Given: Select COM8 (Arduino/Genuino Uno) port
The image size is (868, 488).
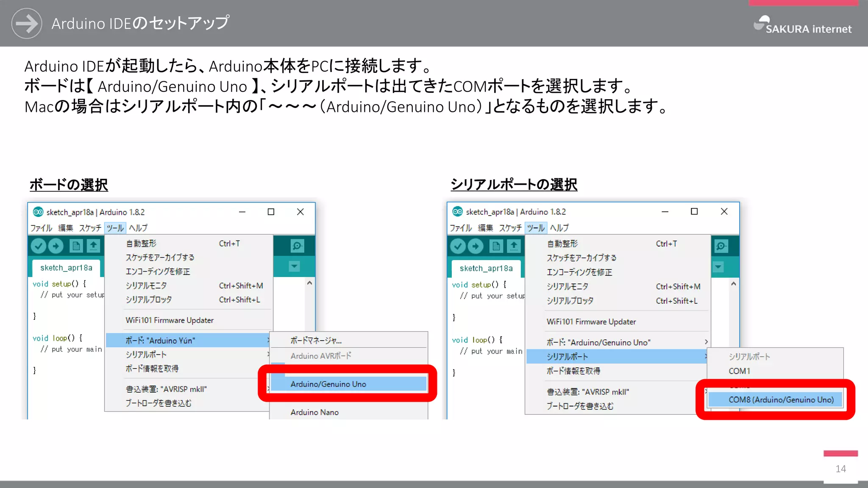Looking at the screenshot, I should click(775, 399).
